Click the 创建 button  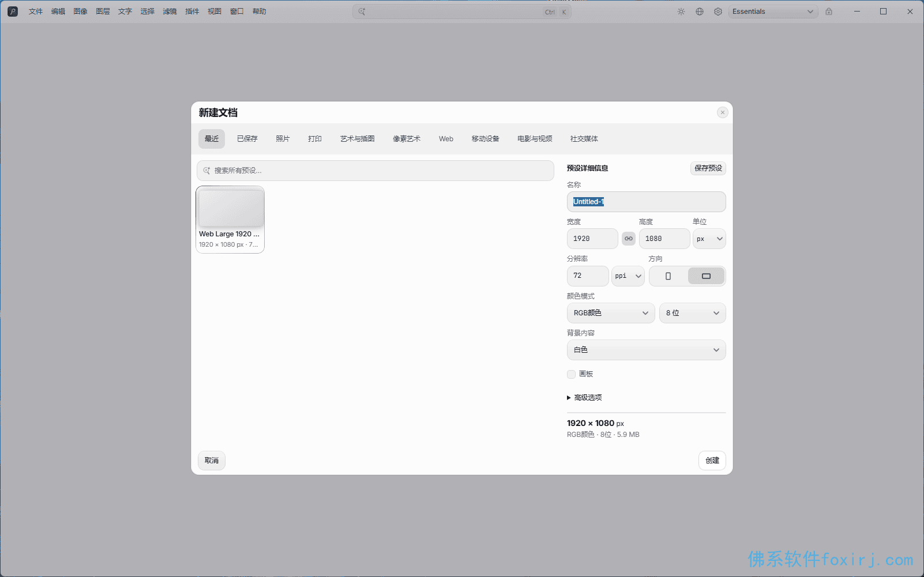(x=712, y=461)
